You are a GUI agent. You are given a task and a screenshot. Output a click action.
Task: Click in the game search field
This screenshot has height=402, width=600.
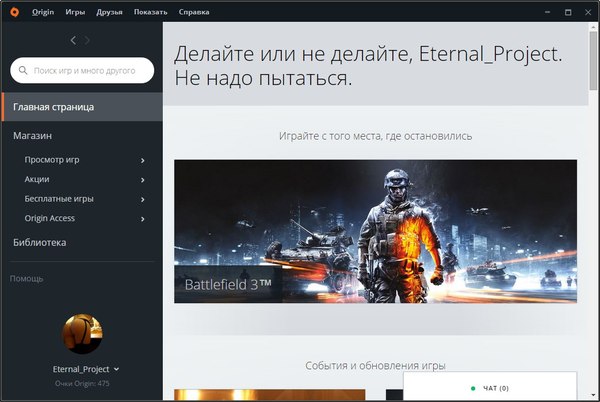(90, 71)
